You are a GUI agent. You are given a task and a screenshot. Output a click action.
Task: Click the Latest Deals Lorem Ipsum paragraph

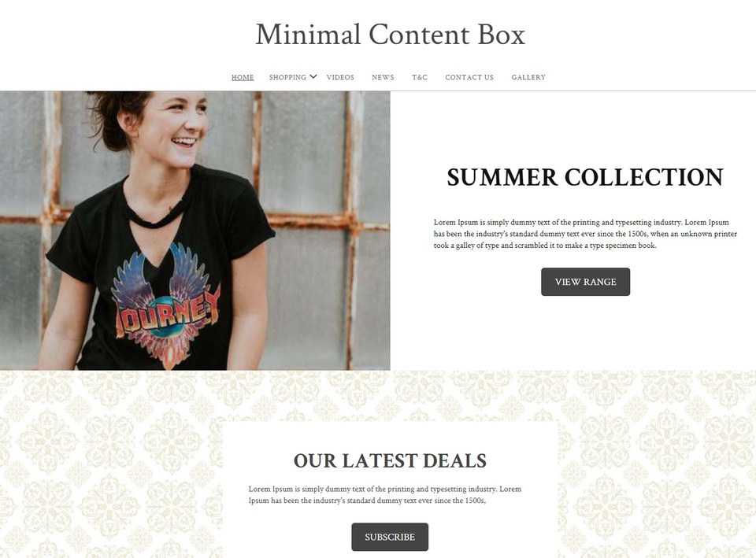pyautogui.click(x=385, y=495)
